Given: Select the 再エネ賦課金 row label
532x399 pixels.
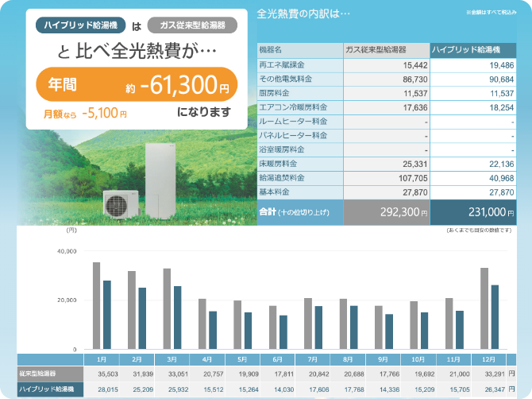Looking at the screenshot, I should click(282, 65).
